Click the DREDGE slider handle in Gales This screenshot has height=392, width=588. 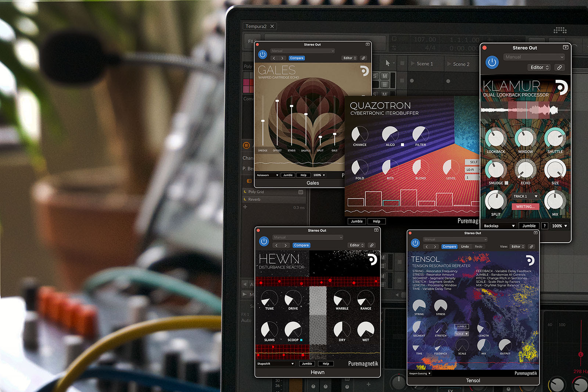click(x=263, y=121)
